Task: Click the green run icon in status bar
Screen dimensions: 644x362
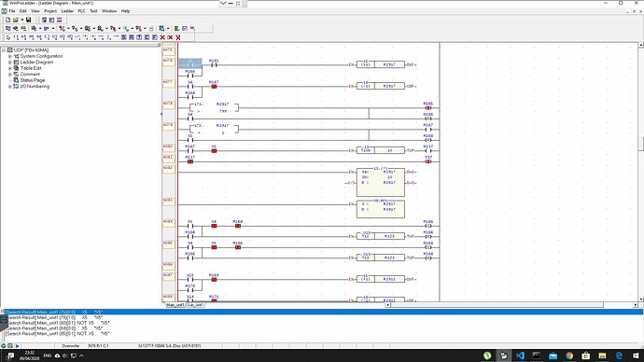Action: 4,346
